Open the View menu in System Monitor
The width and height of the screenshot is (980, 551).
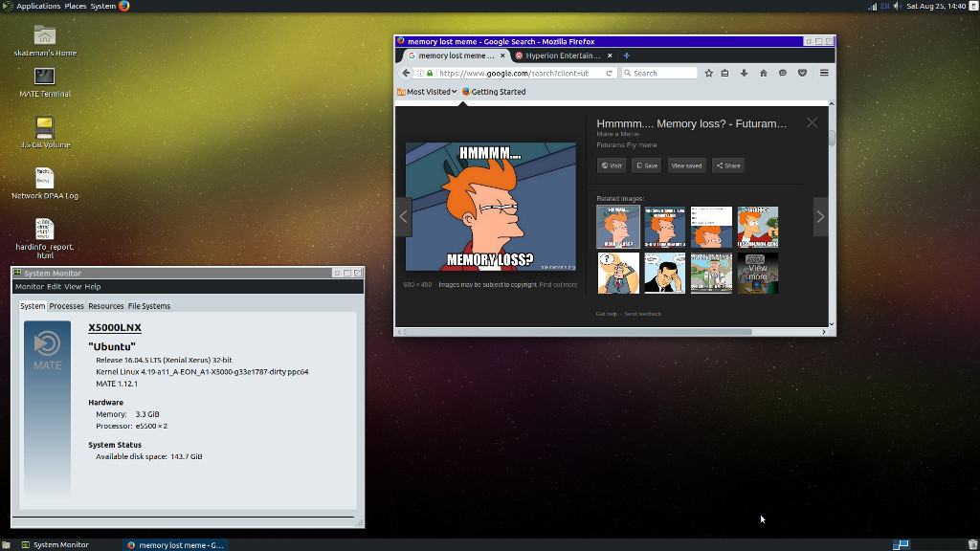[x=73, y=287]
